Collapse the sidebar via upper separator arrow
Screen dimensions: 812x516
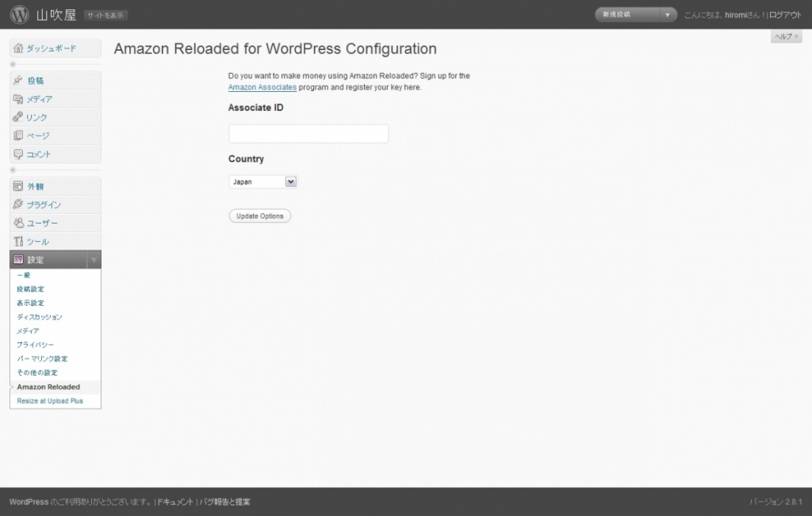[13, 64]
